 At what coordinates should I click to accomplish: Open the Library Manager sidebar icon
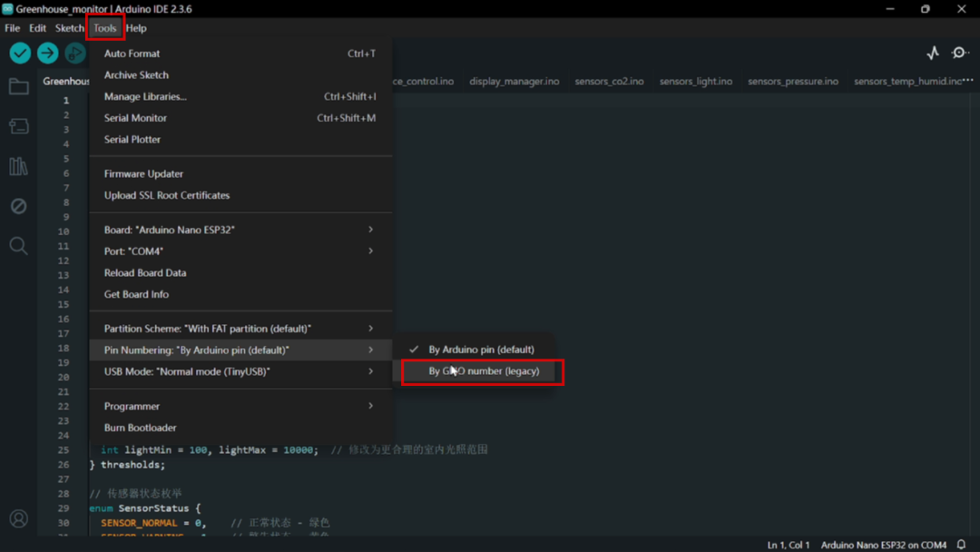pyautogui.click(x=19, y=166)
